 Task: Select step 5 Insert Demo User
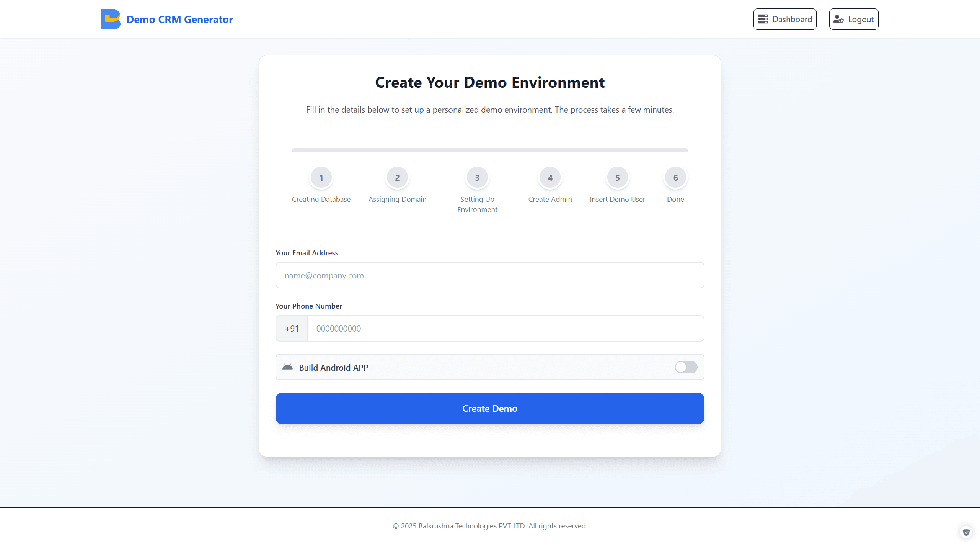[x=617, y=177]
